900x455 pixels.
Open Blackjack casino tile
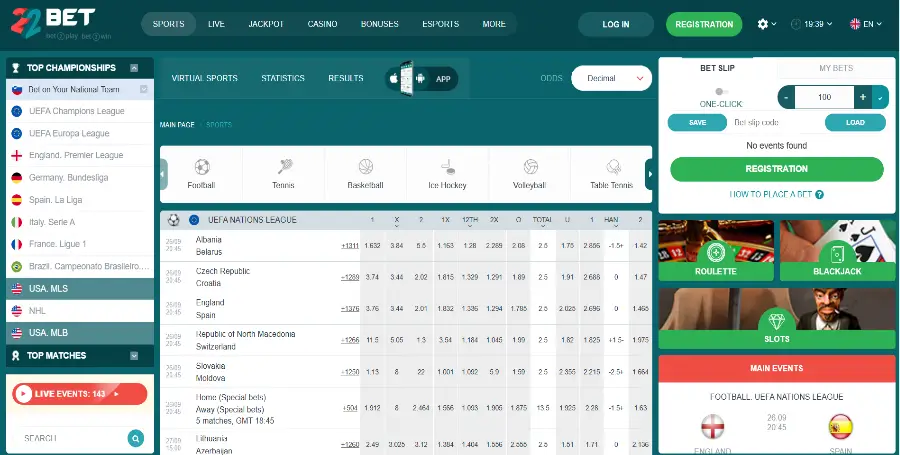click(837, 250)
